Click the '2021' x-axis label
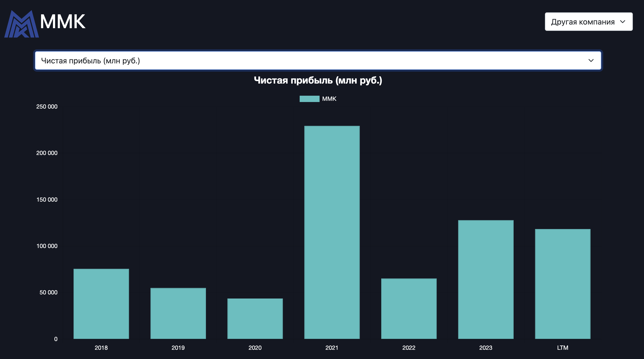Screen dimensions: 644x359 point(332,348)
